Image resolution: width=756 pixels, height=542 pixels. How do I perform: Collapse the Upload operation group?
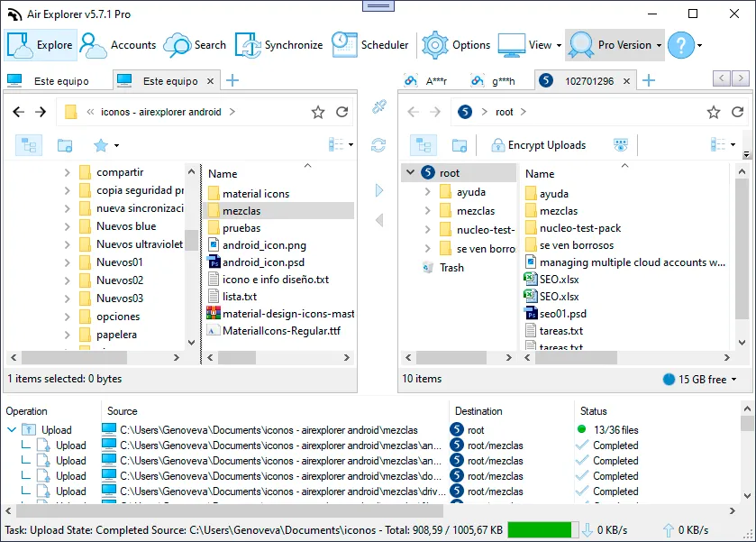pos(12,429)
